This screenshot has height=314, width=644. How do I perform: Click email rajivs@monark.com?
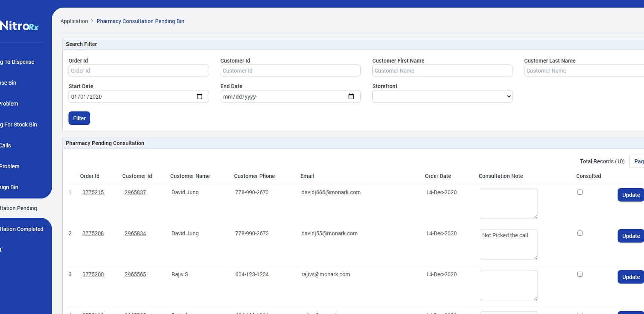(x=325, y=274)
